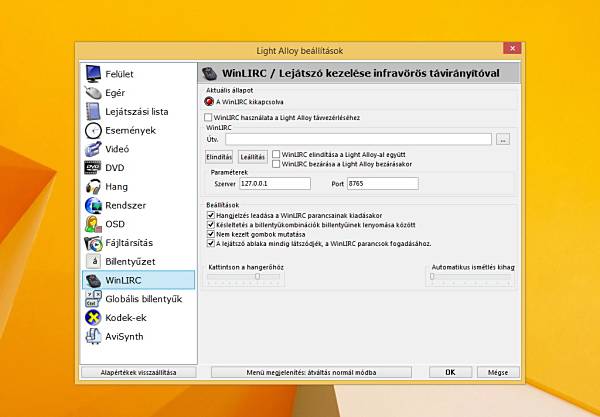This screenshot has width=600, height=417.
Task: Open the Felület settings page
Action: [138, 74]
